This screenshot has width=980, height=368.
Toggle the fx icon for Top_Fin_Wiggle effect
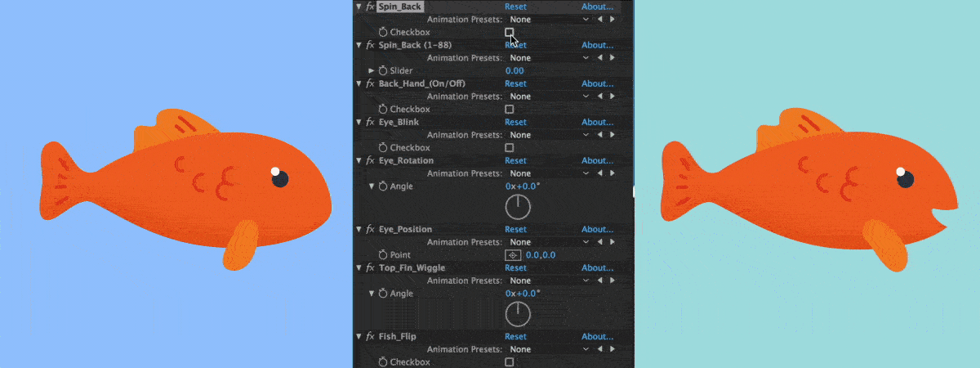coord(370,267)
